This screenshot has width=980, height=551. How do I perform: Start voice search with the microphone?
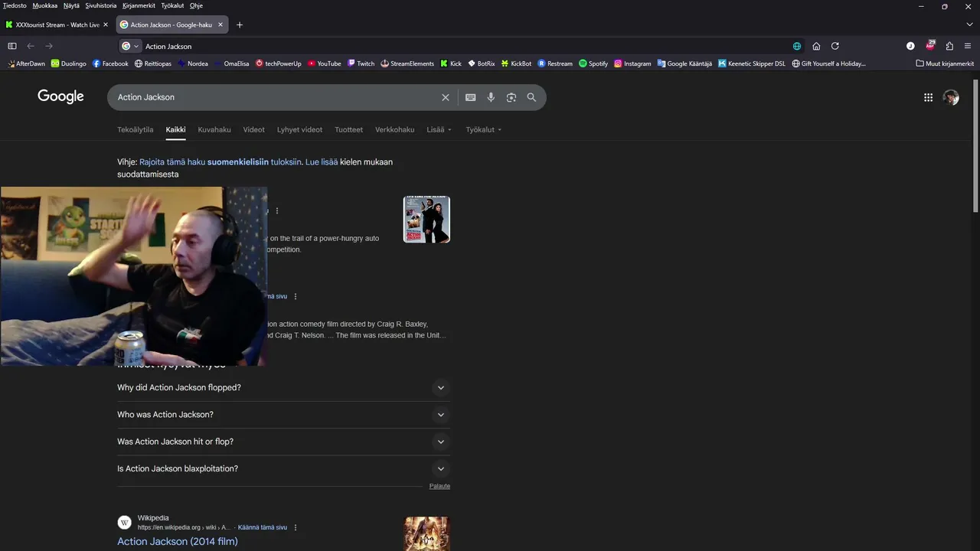(x=491, y=97)
